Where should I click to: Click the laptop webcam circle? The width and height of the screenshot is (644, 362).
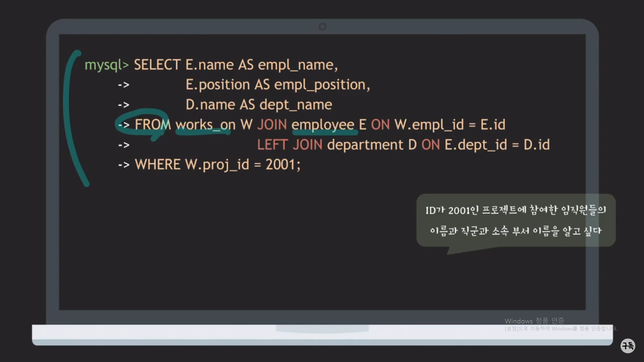pos(322,26)
